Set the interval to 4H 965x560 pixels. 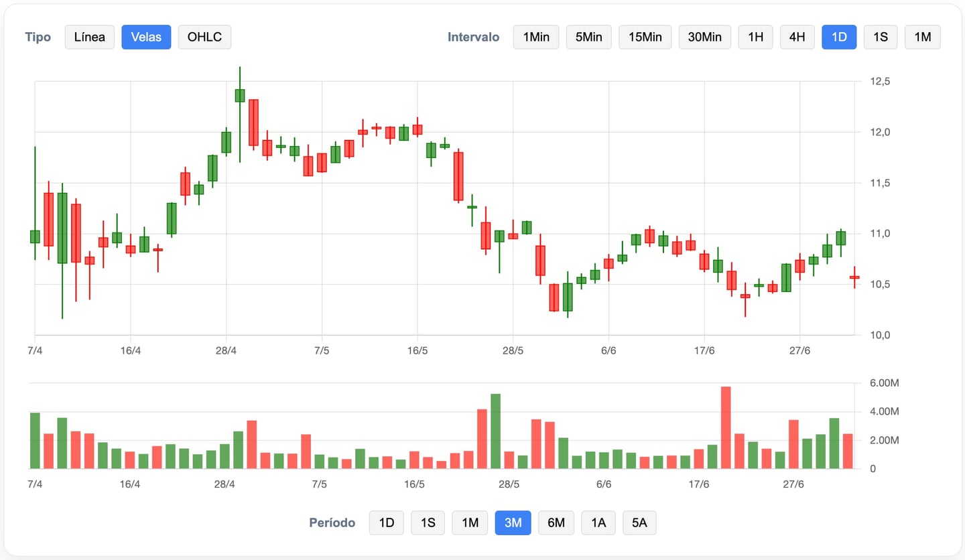tap(797, 37)
